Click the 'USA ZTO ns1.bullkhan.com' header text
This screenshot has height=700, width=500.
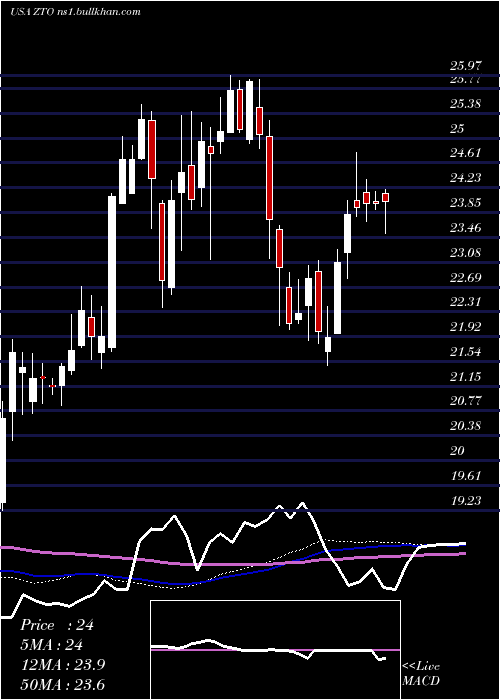coord(75,12)
